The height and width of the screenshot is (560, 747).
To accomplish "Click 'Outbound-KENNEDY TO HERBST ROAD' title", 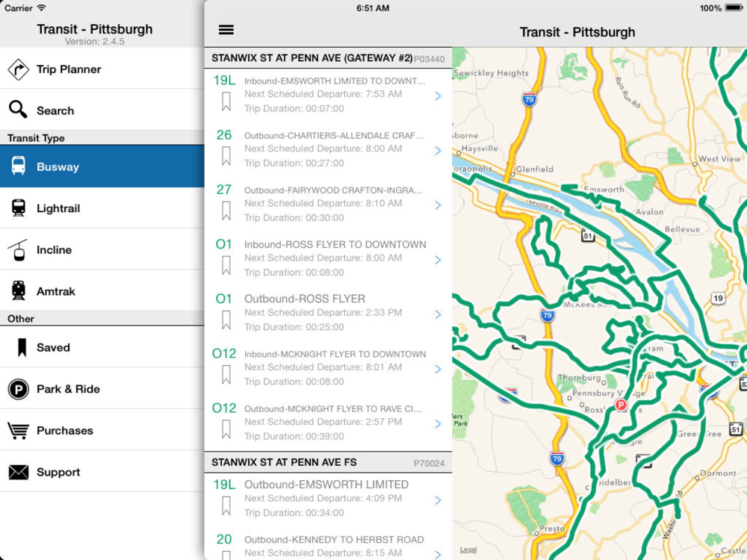I will pos(334,540).
